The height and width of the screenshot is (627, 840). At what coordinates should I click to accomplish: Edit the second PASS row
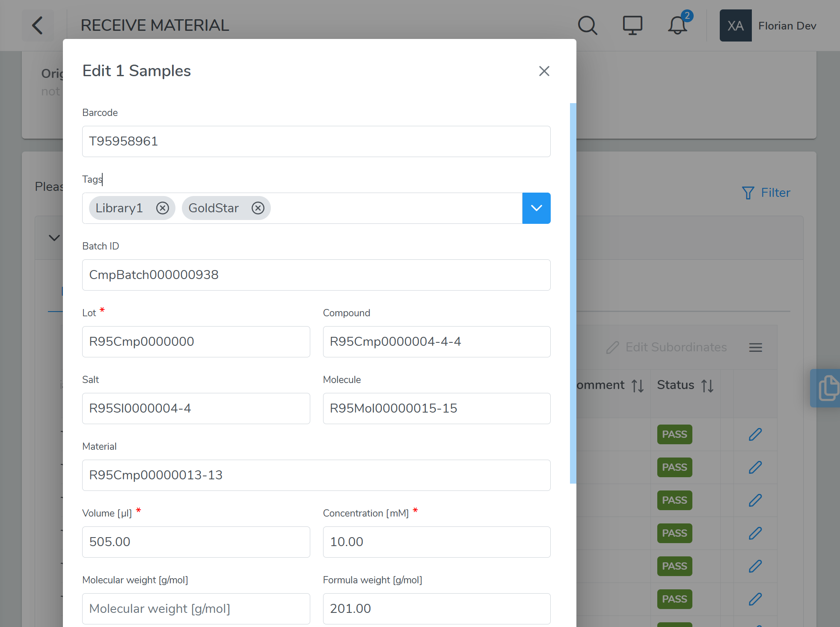coord(755,467)
